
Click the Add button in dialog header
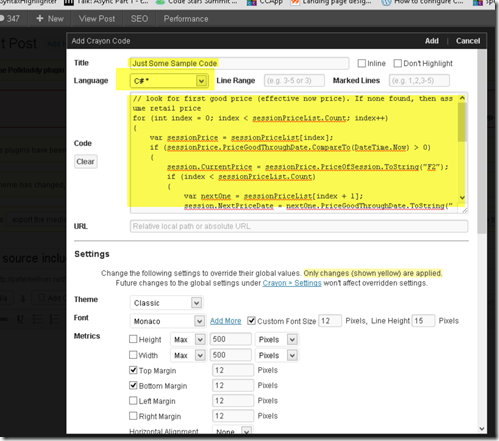(x=432, y=41)
